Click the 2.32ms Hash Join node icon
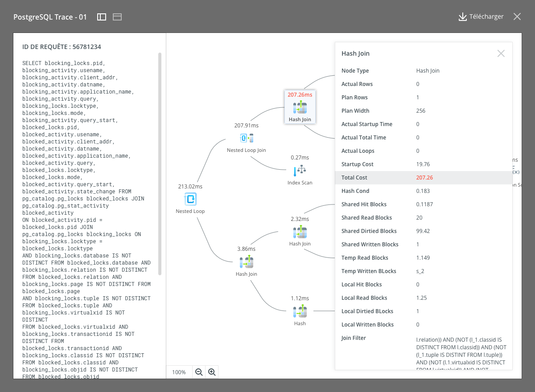The image size is (535, 392). (300, 232)
